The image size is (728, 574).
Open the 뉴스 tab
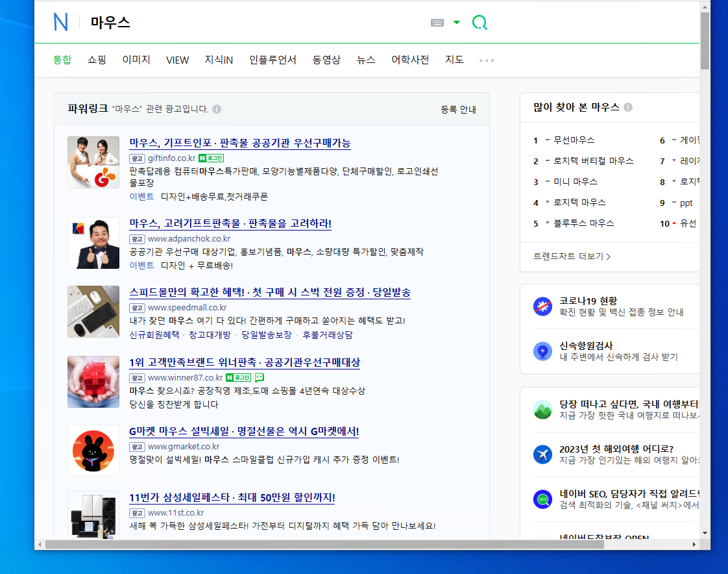pyautogui.click(x=366, y=60)
